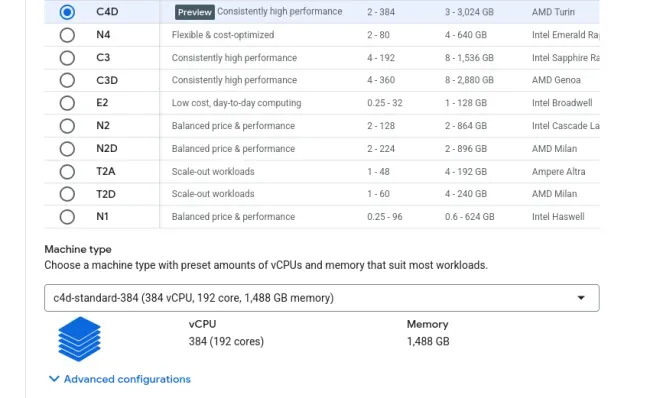Image resolution: width=650 pixels, height=398 pixels.
Task: Expand Advanced configurations section
Action: (x=120, y=379)
